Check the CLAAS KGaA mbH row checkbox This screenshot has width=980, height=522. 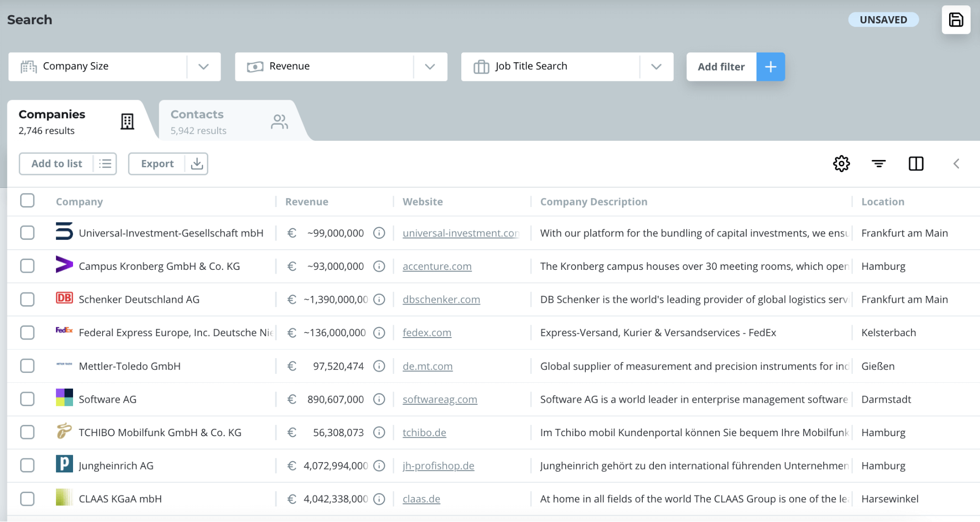(27, 498)
